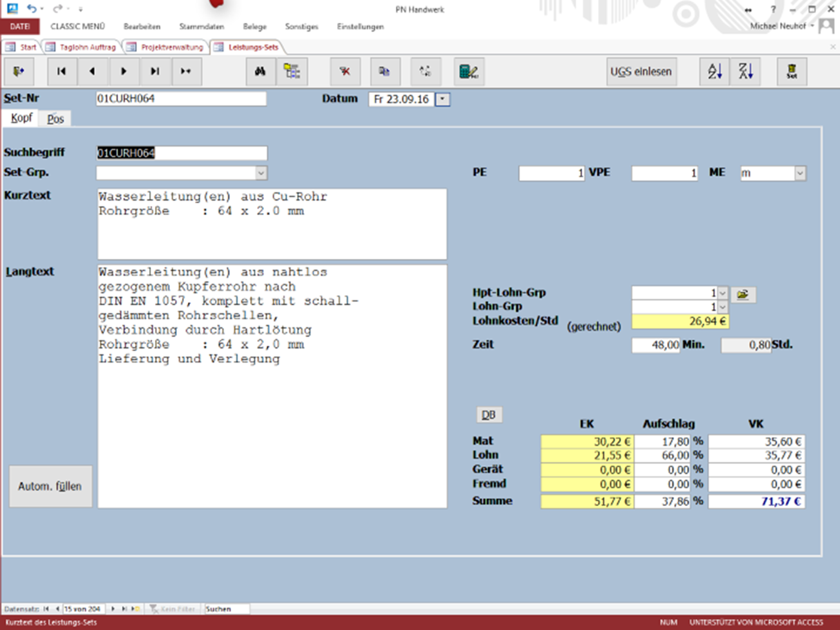
Task: Click the delete record icon with red X
Action: click(345, 72)
